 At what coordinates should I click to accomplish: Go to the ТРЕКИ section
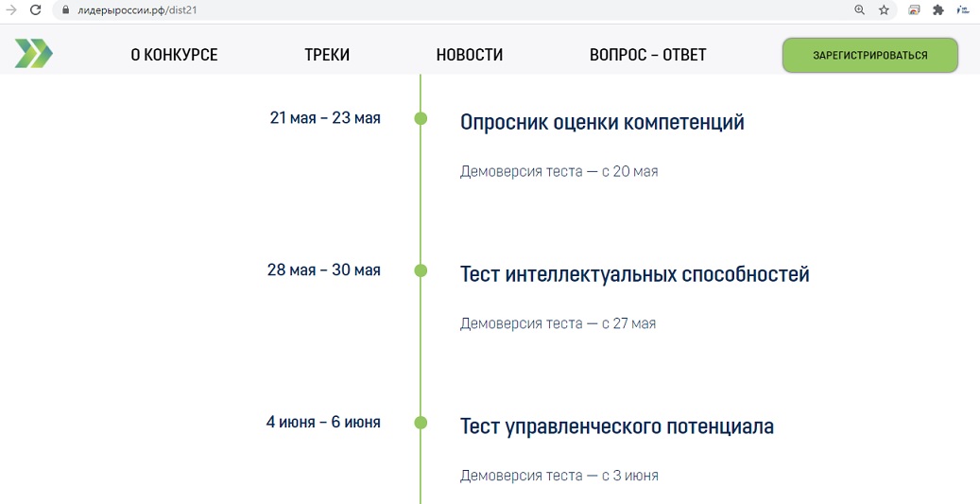[327, 55]
